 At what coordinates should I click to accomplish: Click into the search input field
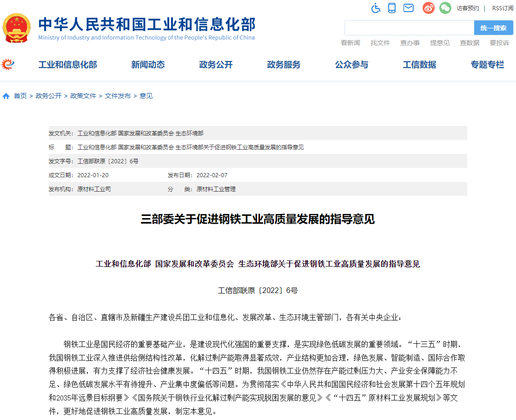tap(409, 28)
